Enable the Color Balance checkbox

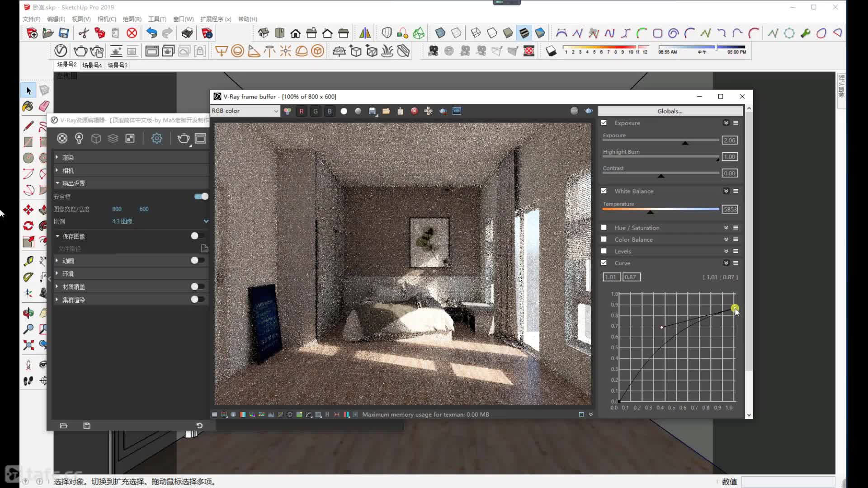coord(604,239)
